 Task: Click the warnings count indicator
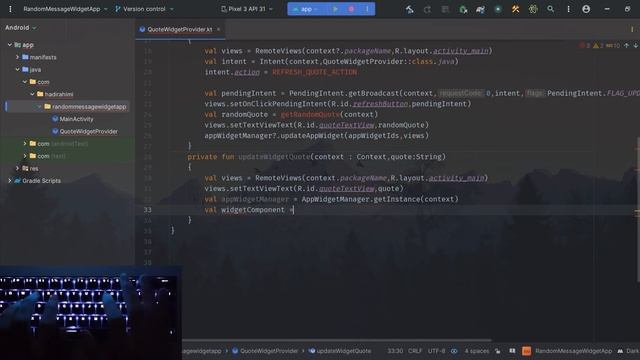point(598,45)
